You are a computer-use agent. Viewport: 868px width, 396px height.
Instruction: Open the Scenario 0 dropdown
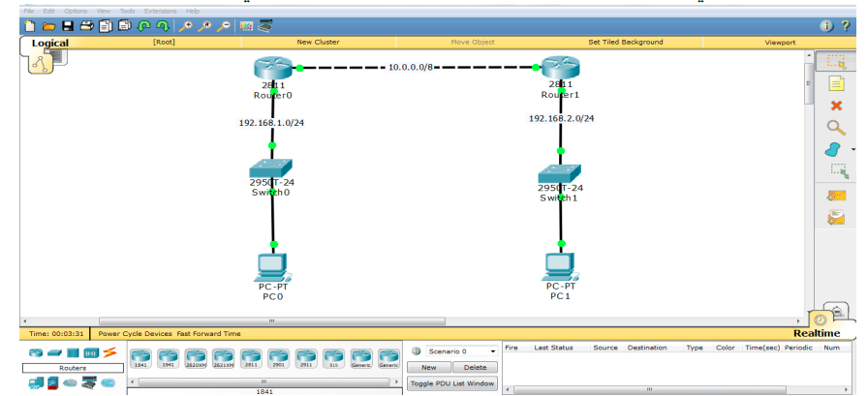[x=461, y=351]
